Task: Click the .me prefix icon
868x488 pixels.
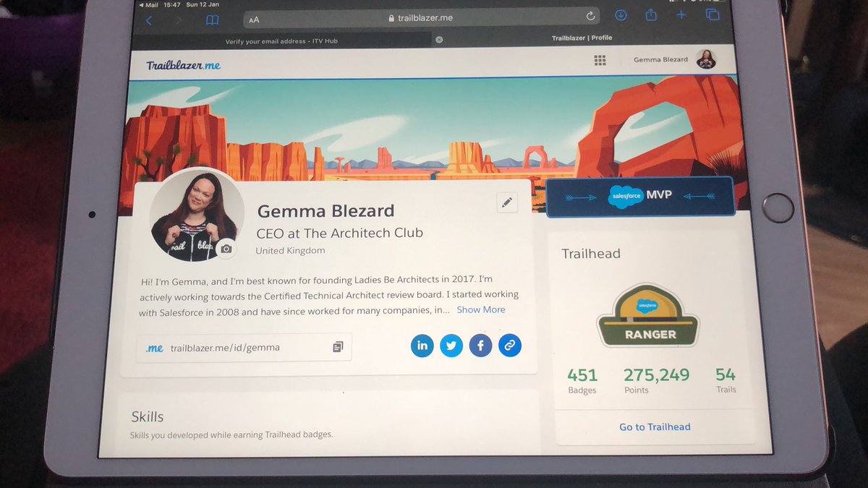Action: point(155,348)
